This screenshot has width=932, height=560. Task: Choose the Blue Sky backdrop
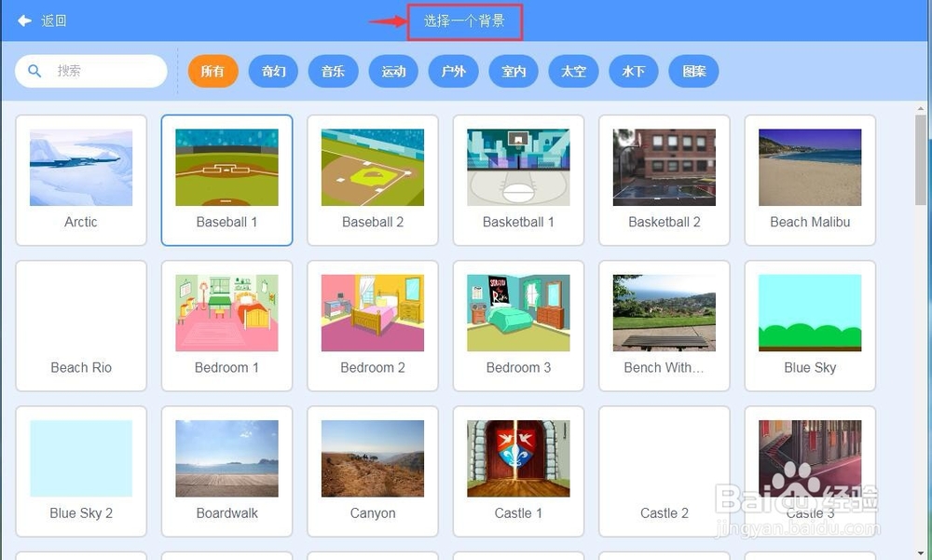(x=810, y=326)
